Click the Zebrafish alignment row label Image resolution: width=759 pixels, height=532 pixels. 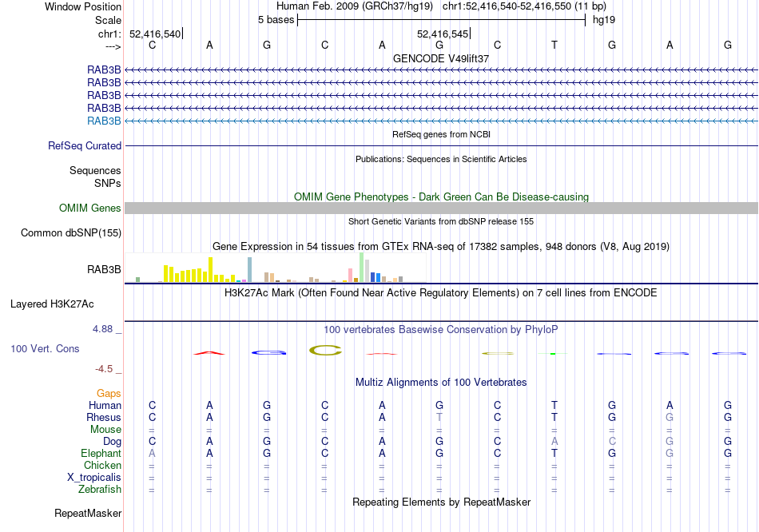pyautogui.click(x=100, y=490)
